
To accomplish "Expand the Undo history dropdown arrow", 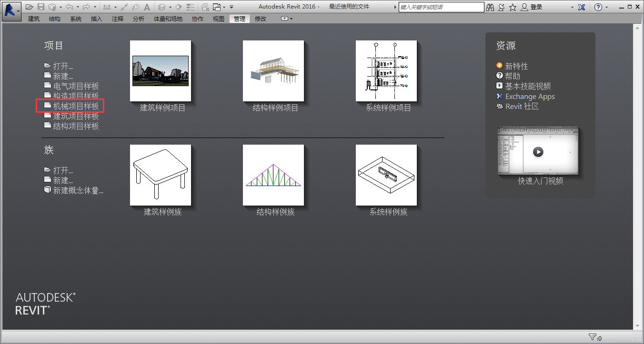I will pyautogui.click(x=78, y=7).
